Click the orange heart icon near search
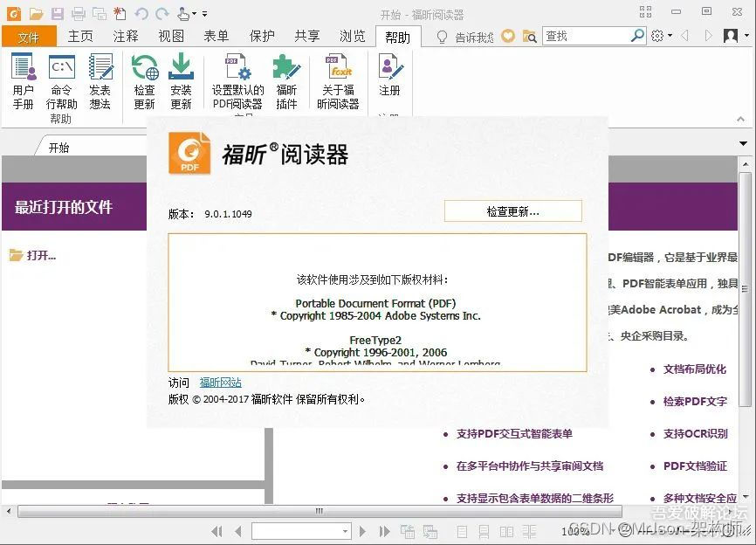Viewport: 756px width, 545px height. click(508, 36)
